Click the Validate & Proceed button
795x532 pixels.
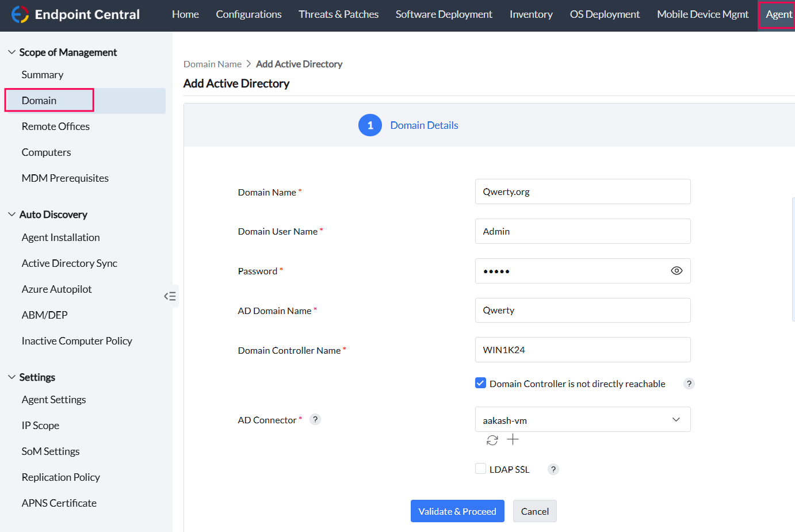pyautogui.click(x=457, y=511)
